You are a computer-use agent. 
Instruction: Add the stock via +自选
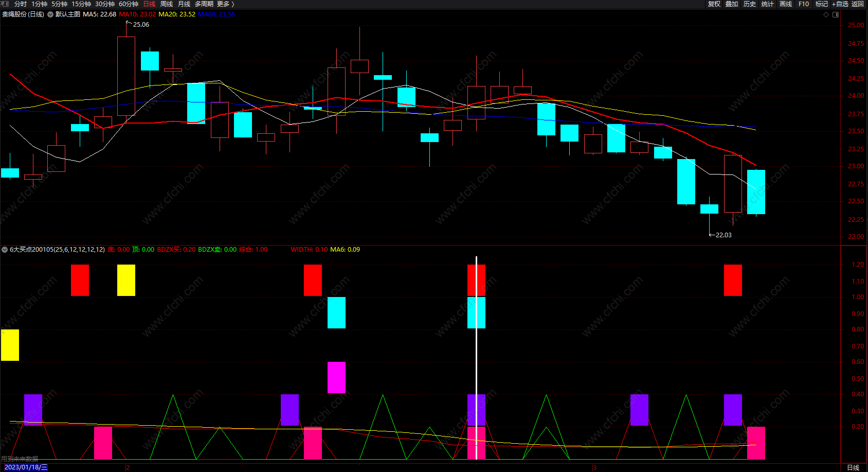[x=840, y=4]
